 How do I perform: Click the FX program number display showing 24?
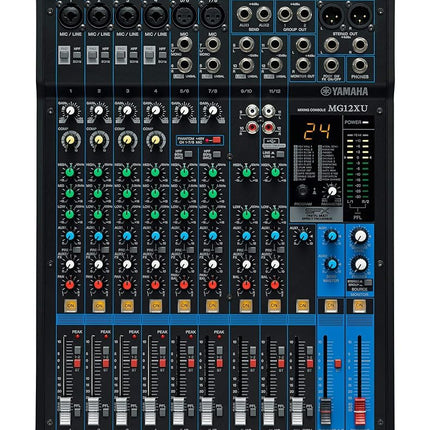[317, 131]
